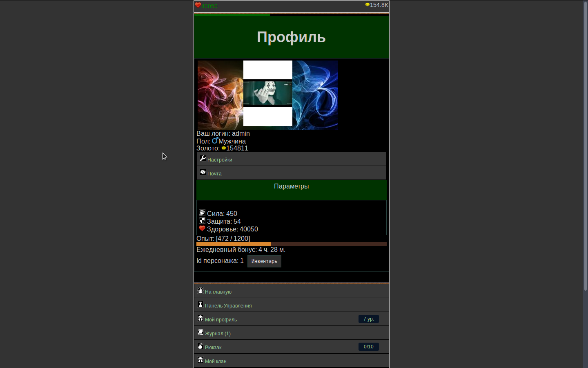
Task: Open the Инвентарь button
Action: click(x=264, y=261)
